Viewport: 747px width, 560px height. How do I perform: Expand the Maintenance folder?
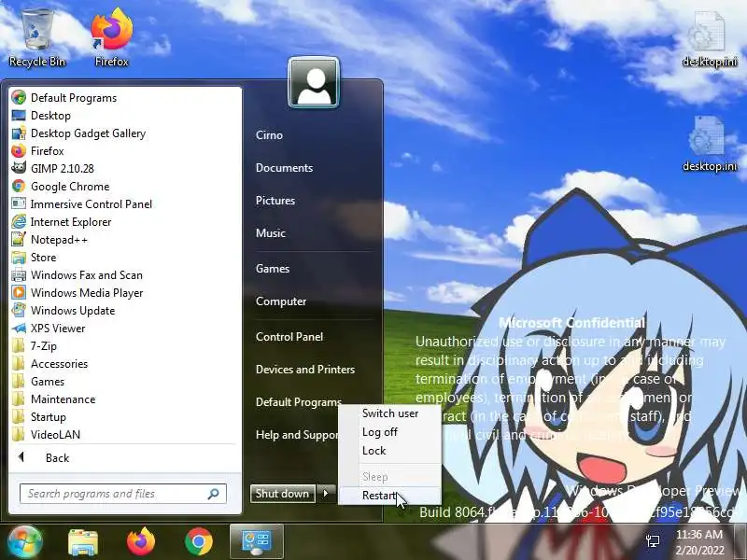click(63, 399)
